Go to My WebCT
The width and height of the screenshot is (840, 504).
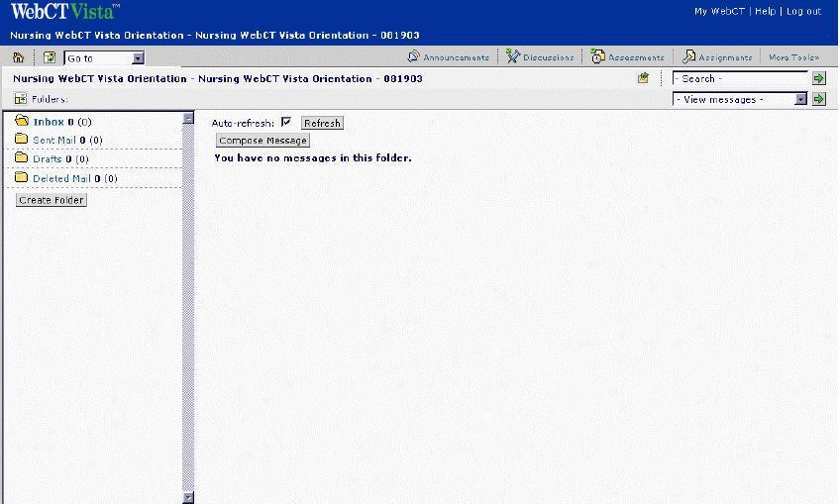click(719, 11)
